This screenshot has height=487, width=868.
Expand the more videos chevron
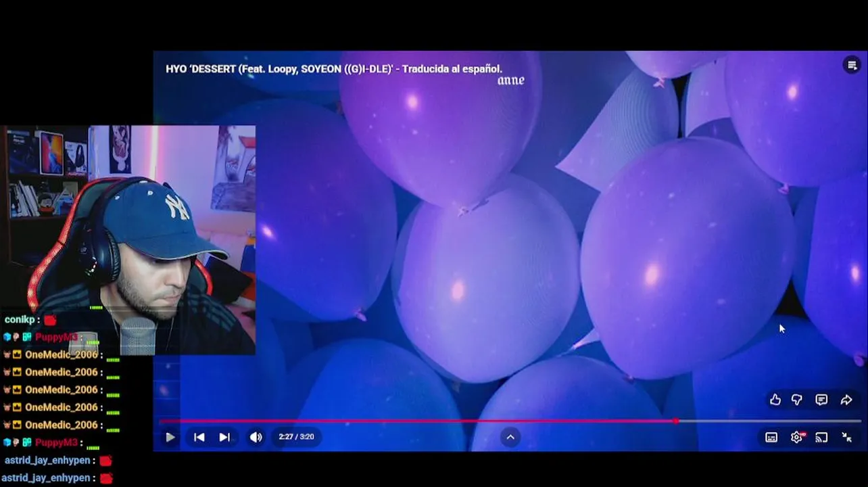coord(510,437)
